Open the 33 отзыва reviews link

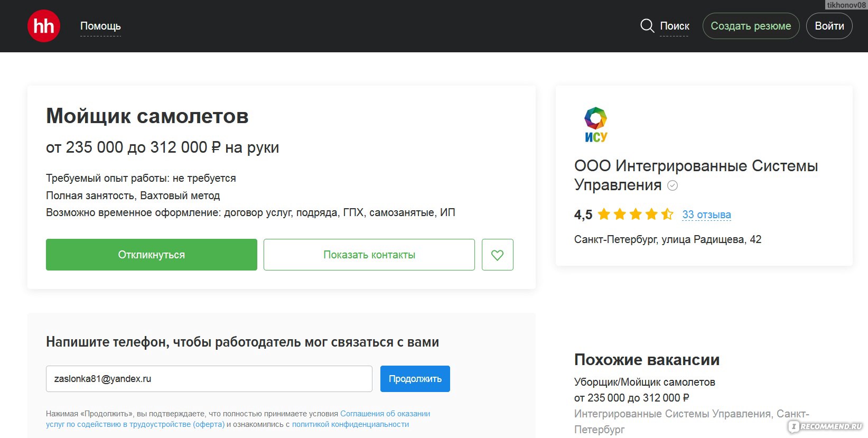706,215
